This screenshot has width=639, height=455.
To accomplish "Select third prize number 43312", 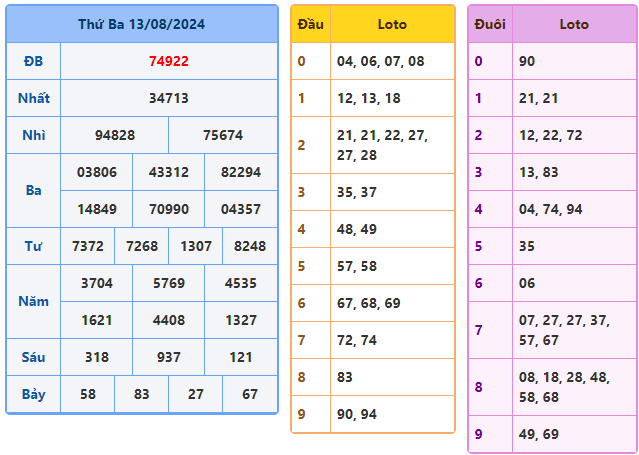I will [x=168, y=172].
